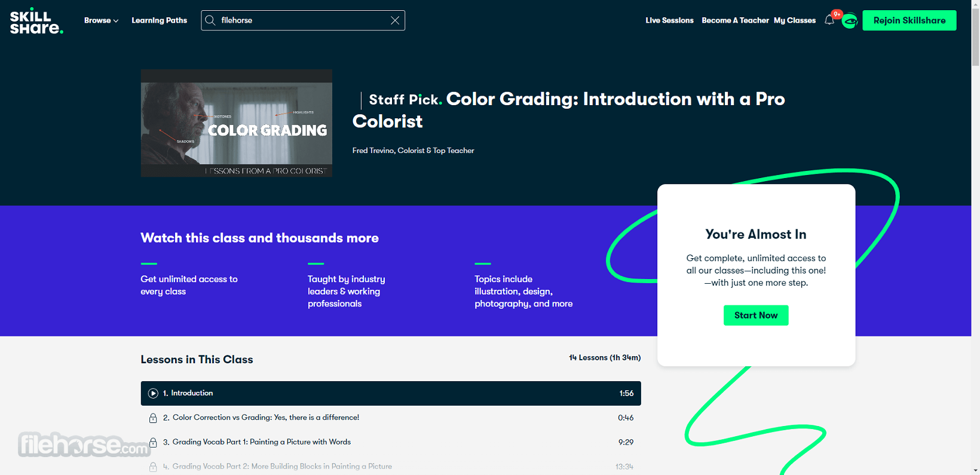Click scrollbar down arrow

[x=975, y=470]
